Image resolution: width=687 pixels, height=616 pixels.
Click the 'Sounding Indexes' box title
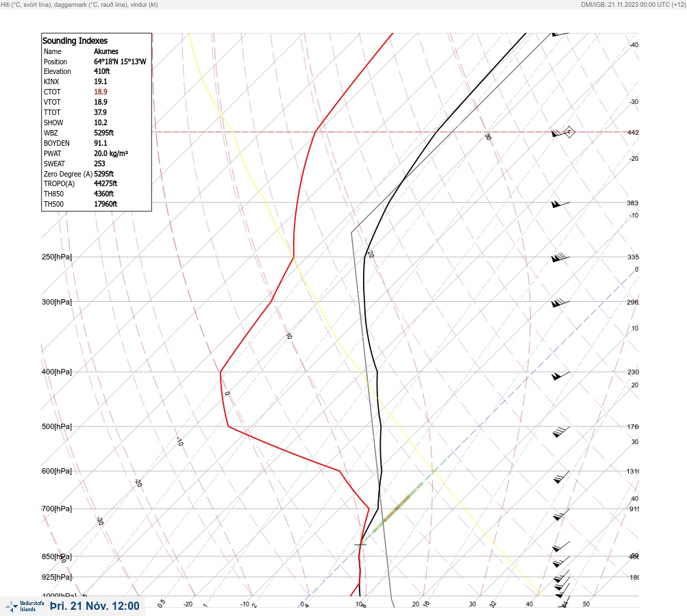tap(75, 40)
